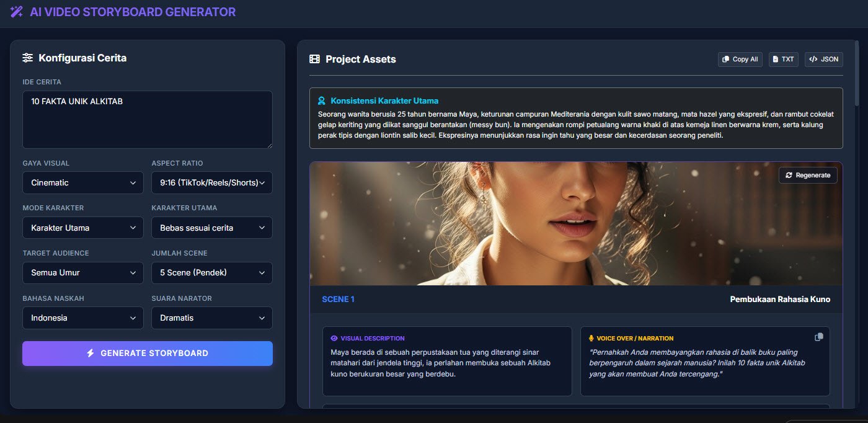
Task: Click the Scene 1 generated image
Action: 576,224
